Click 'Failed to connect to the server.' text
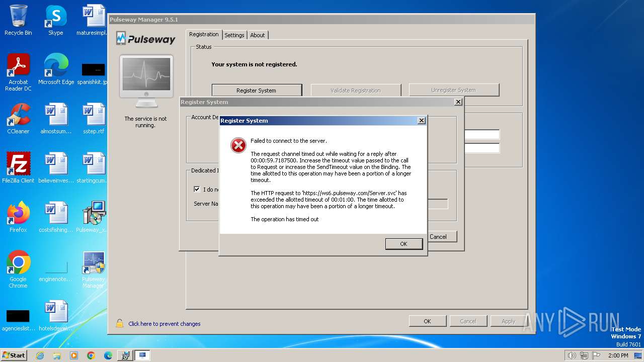This screenshot has height=362, width=644. pos(289,141)
